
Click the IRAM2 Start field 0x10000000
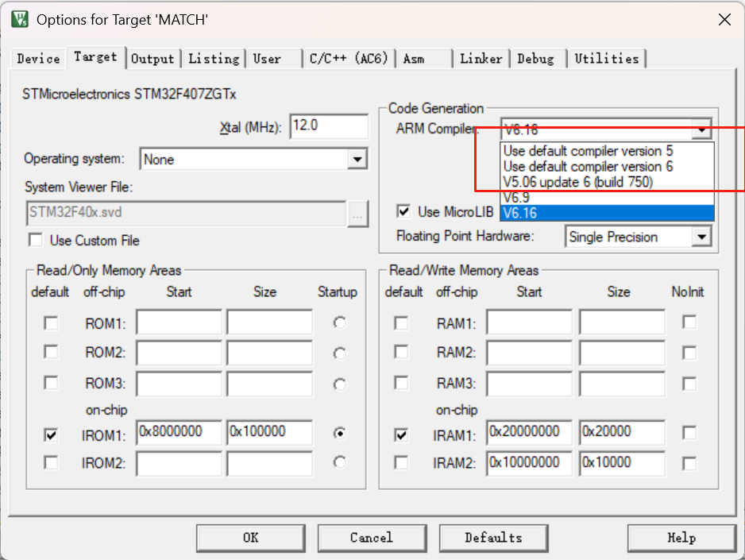click(x=529, y=463)
